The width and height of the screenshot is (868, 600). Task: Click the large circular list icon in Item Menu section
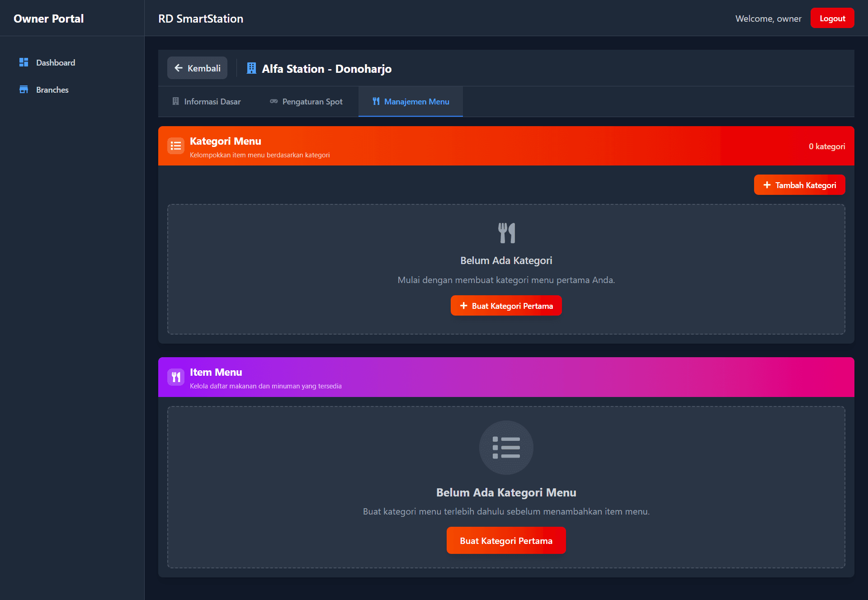pos(506,448)
